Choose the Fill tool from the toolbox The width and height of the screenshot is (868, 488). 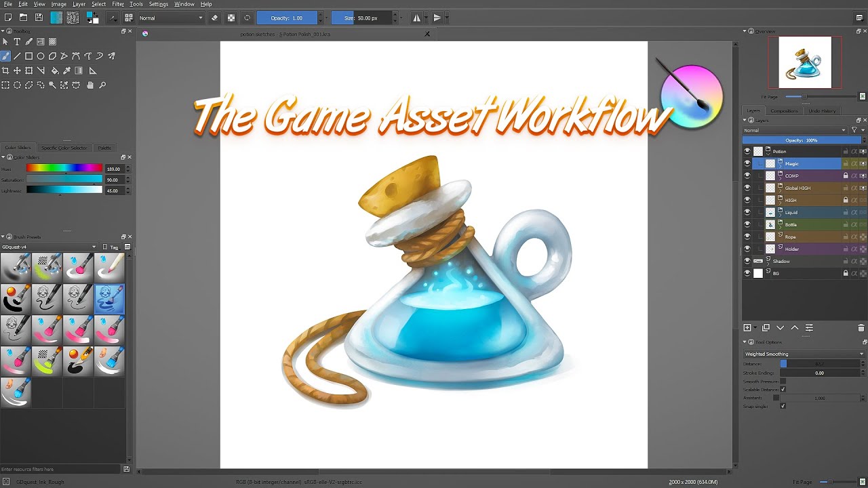point(54,70)
